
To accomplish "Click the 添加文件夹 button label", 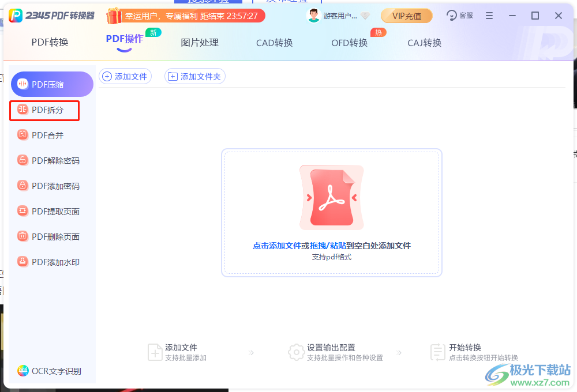I will [201, 77].
